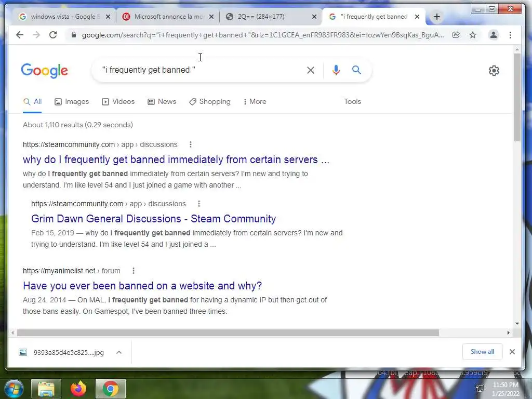This screenshot has height=399, width=532.
Task: Open Grim Dawn General Discussions link
Action: point(153,219)
